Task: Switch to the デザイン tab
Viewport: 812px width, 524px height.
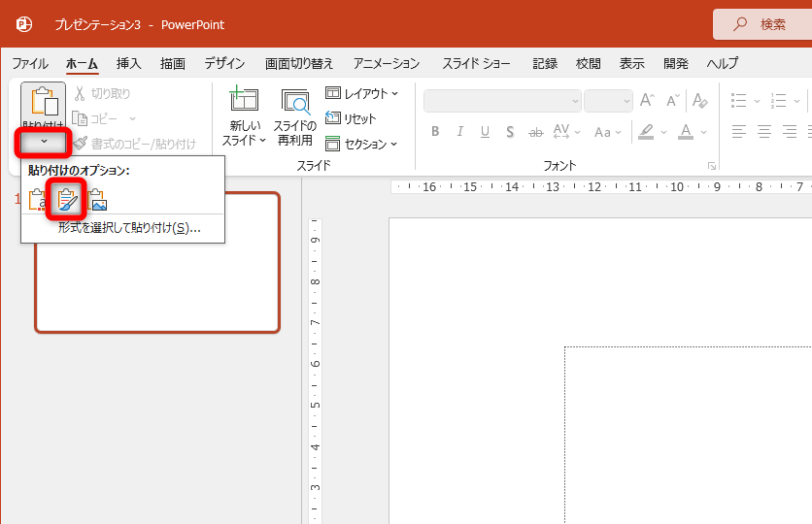Action: 224,64
